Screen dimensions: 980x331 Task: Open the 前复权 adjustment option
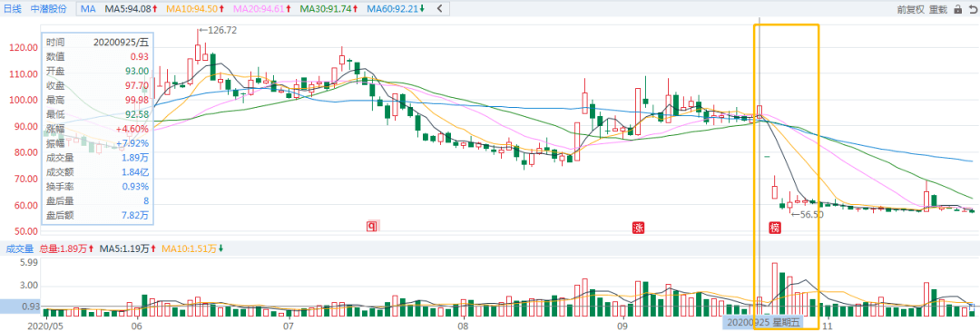(x=911, y=9)
